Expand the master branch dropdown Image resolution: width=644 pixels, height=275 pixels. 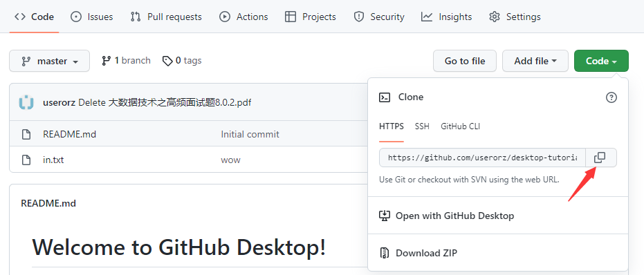coord(49,61)
